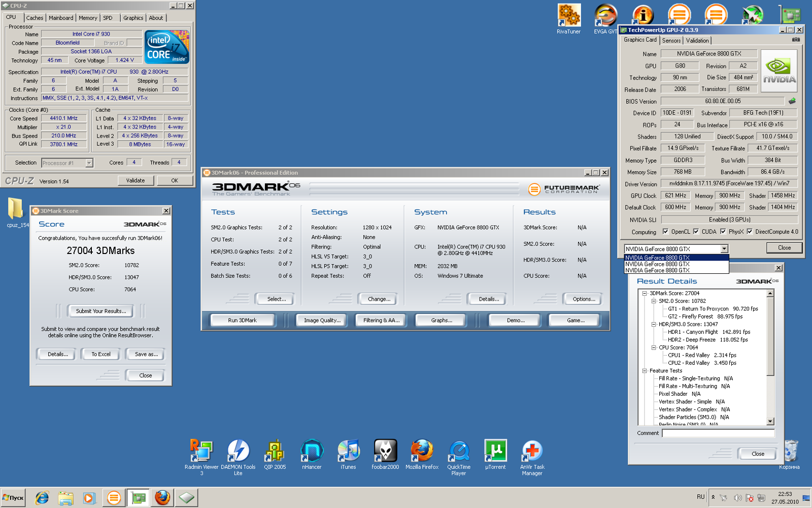Select the GT1 - Return To Proxycon tree row
The image size is (812, 508).
click(x=713, y=309)
